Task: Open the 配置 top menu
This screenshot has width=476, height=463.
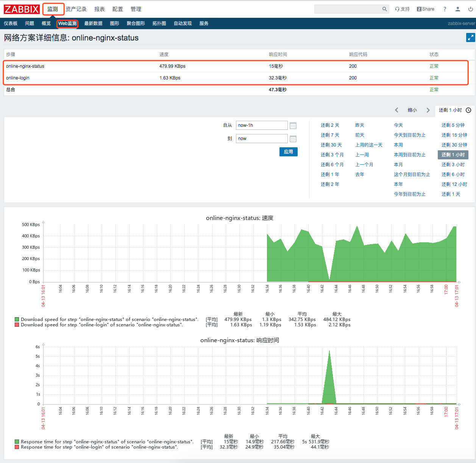Action: [118, 9]
